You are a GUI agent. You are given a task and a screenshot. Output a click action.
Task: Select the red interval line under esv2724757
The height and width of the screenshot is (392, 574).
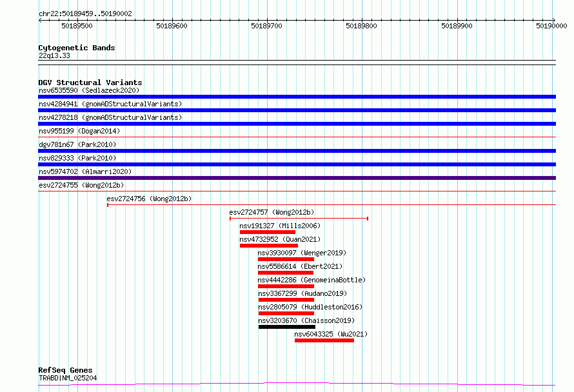click(299, 219)
